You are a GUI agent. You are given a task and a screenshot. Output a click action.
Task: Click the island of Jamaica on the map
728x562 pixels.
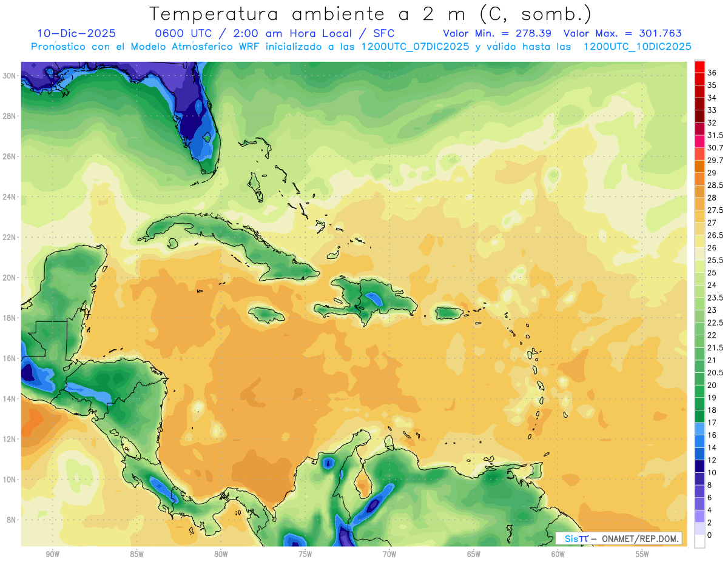[x=267, y=314]
